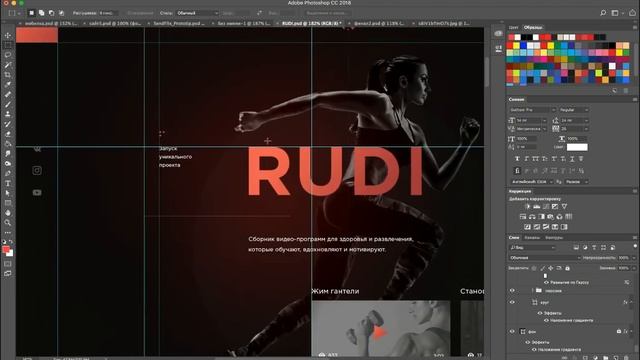
Task: Select the Eyedropper tool
Action: (8, 84)
